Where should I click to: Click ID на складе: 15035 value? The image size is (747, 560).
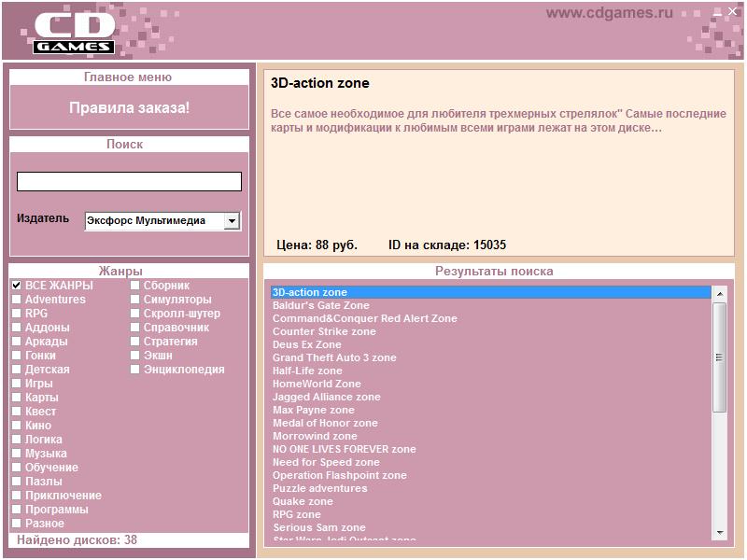tap(447, 245)
